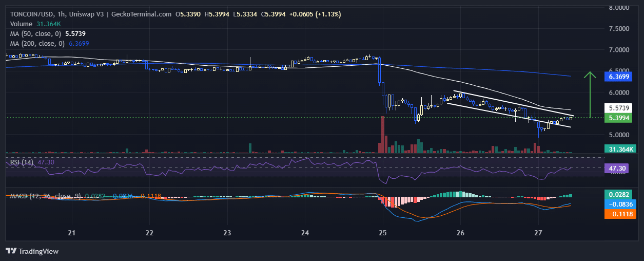This screenshot has height=261, width=644.
Task: Click date 25 on the time axis
Action: [x=382, y=233]
